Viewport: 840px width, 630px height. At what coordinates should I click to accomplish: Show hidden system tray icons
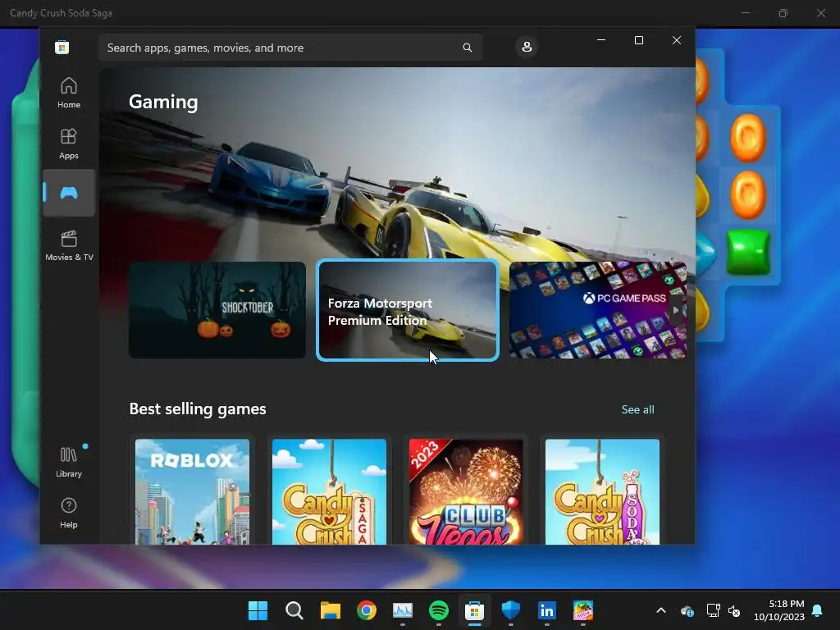661,610
